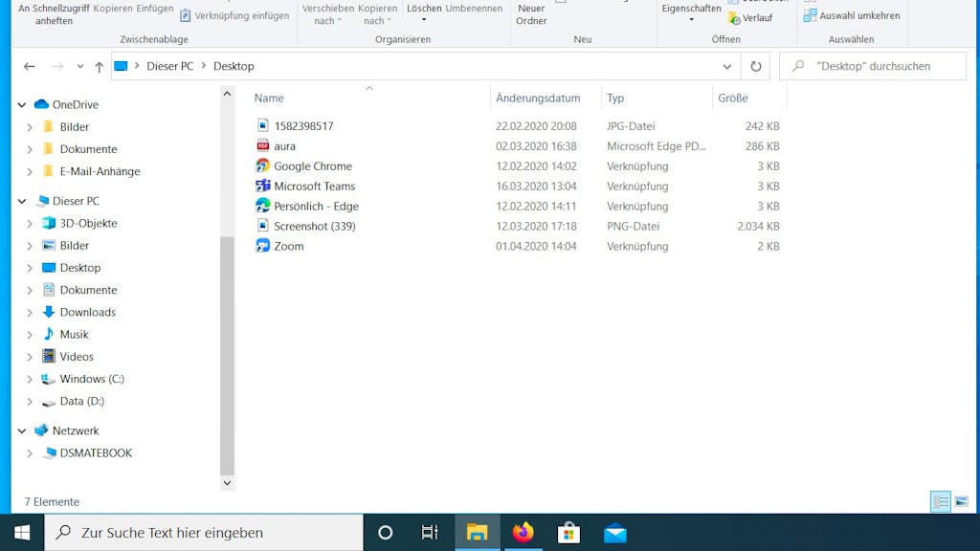This screenshot has width=980, height=551.
Task: Select the Persönlich - Edge shortcut icon
Action: click(x=263, y=206)
